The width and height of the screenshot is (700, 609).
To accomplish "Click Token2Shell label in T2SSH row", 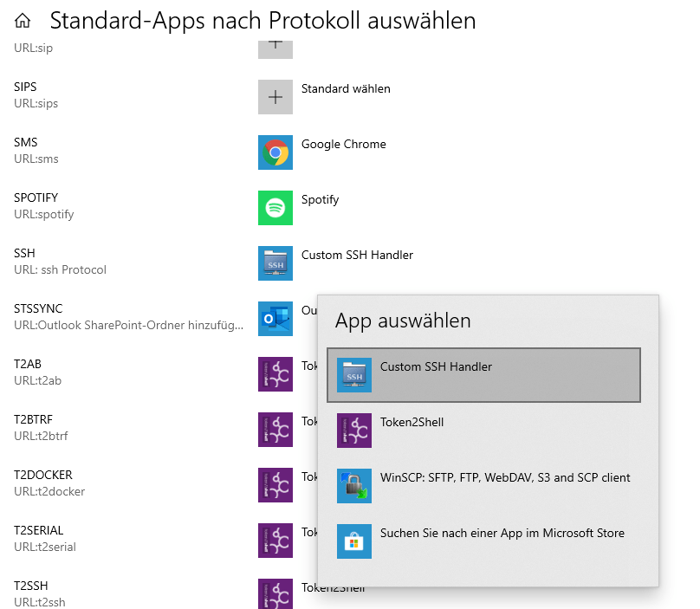I will tap(333, 589).
